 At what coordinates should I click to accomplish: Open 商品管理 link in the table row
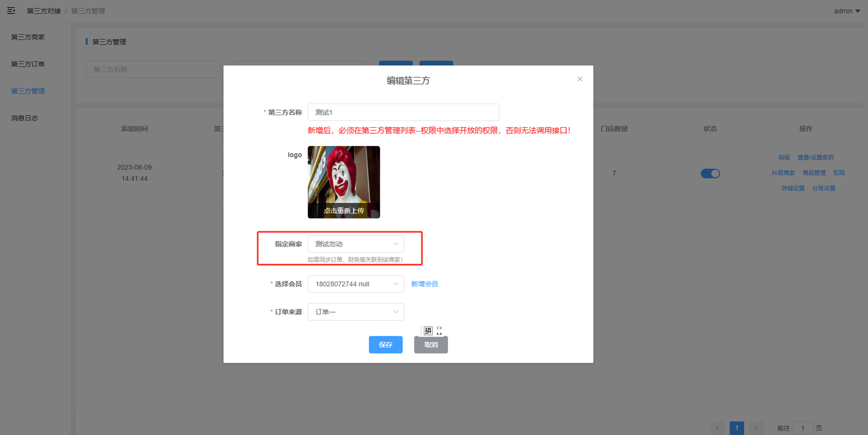coord(814,173)
